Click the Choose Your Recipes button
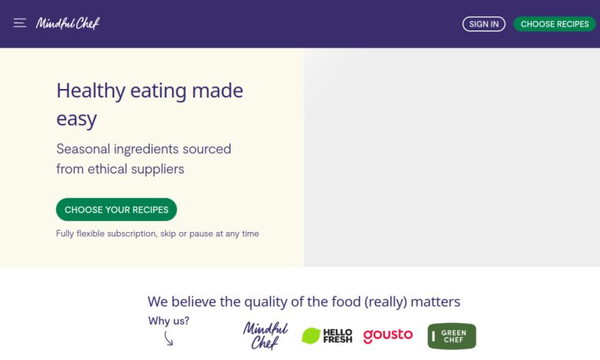 coord(116,210)
